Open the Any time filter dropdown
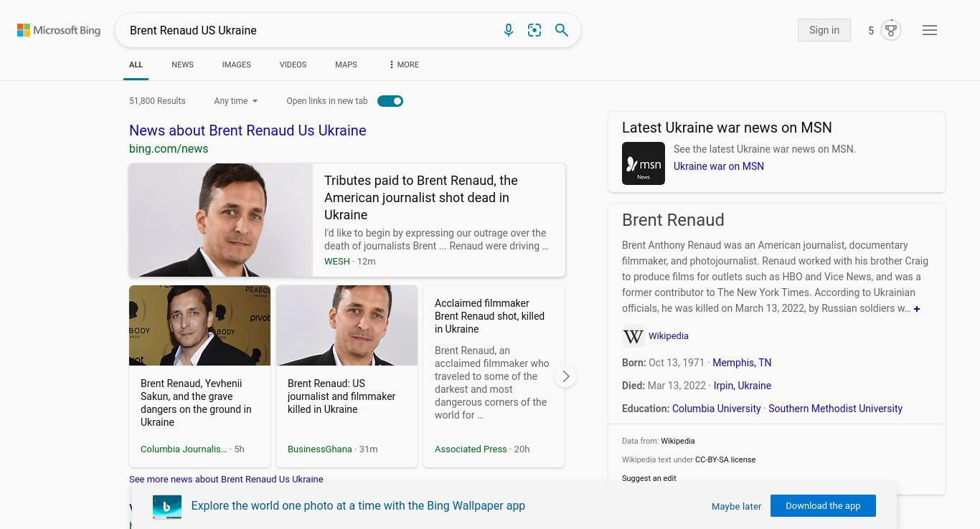The height and width of the screenshot is (529, 980). [236, 101]
